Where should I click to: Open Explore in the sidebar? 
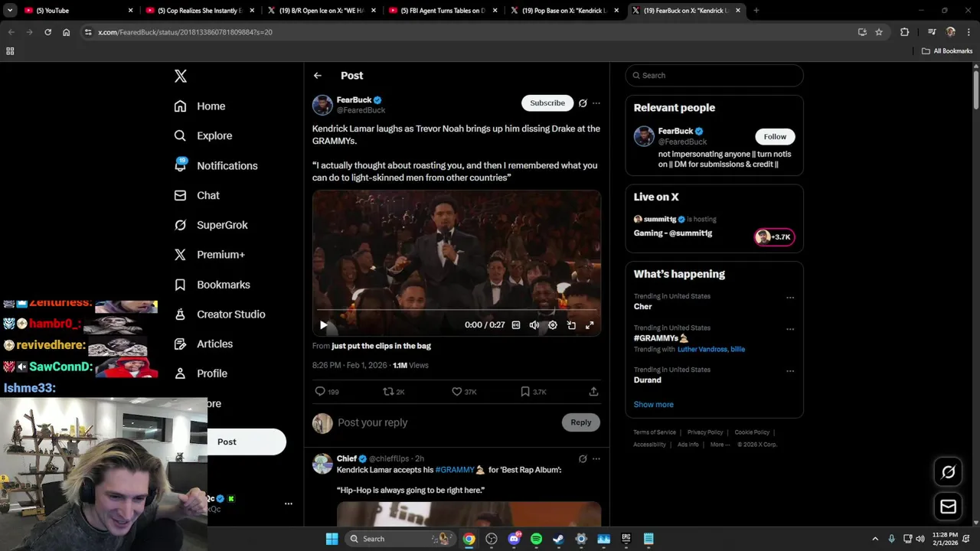point(203,135)
